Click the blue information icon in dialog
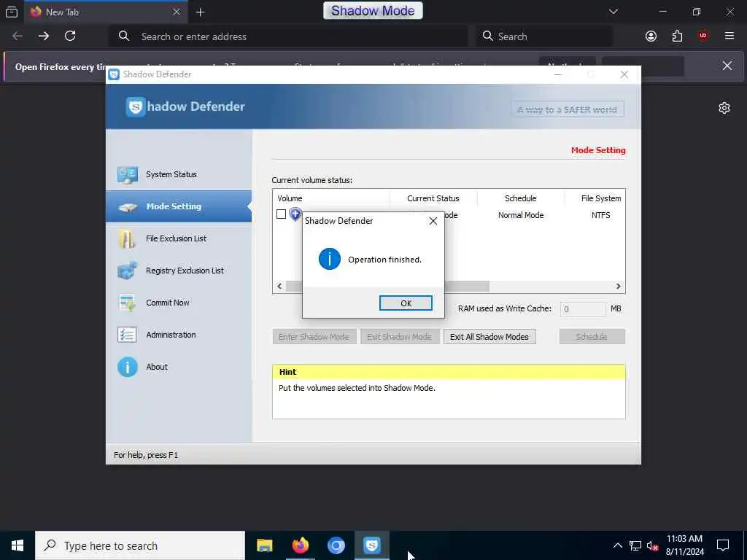 [329, 259]
